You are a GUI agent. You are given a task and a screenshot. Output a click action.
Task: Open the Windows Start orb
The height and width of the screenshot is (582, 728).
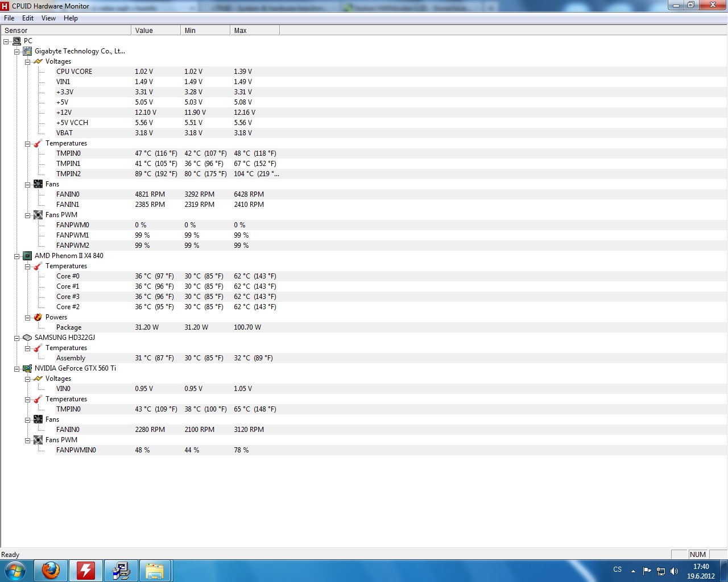14,570
